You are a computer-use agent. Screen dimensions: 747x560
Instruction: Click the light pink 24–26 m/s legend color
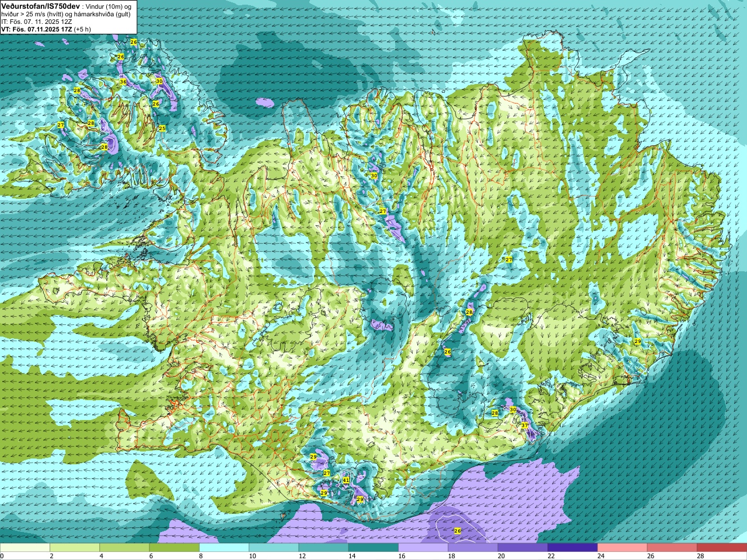tap(623, 548)
